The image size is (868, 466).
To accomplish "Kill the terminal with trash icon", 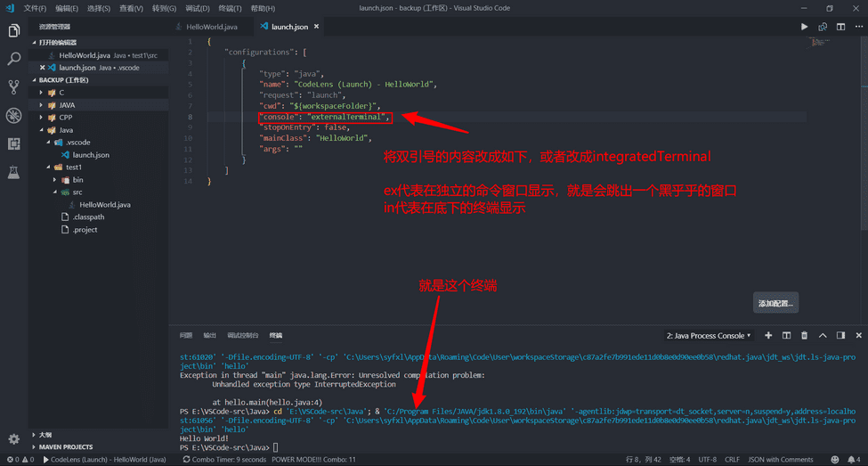I will 805,336.
